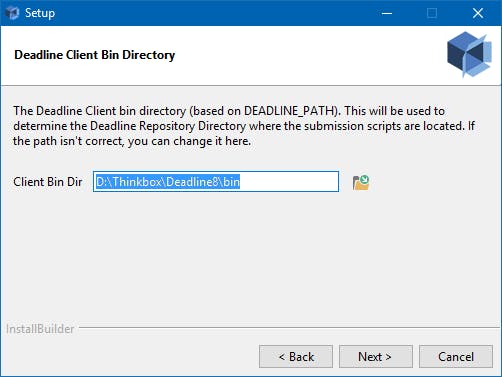Click the Setup window icon in title bar
The height and width of the screenshot is (377, 502).
12,13
